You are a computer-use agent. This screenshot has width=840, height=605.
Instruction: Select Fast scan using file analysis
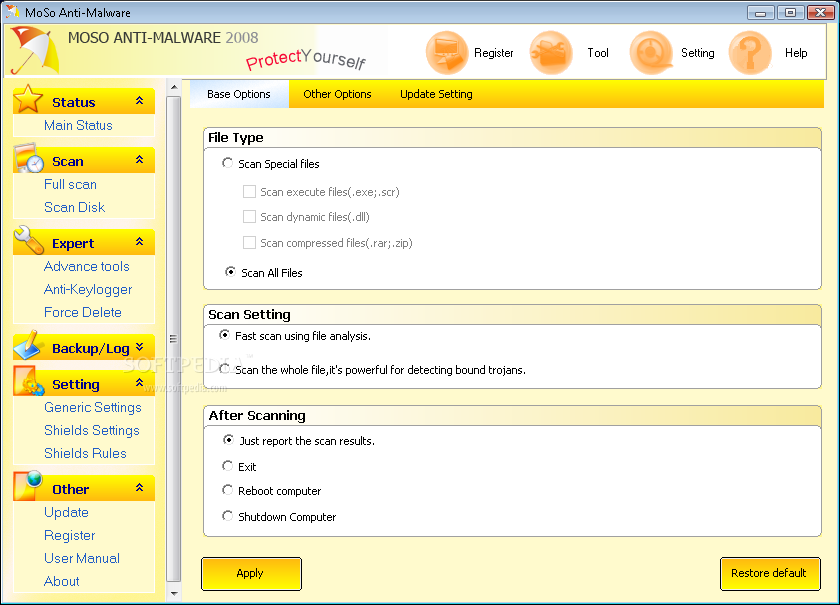(x=224, y=335)
